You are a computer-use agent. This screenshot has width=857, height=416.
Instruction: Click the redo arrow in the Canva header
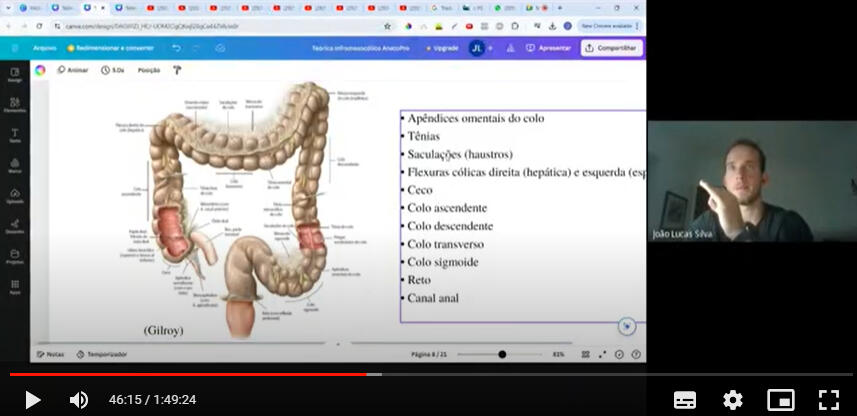[x=197, y=48]
